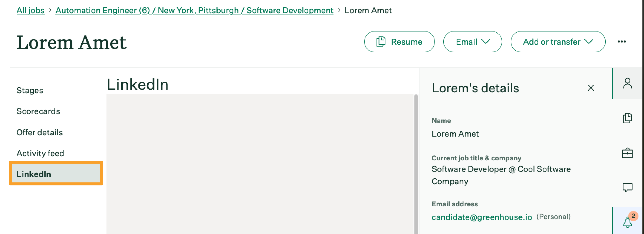This screenshot has width=644, height=234.
Task: Open the briefcase jobs sidebar icon
Action: point(627,153)
